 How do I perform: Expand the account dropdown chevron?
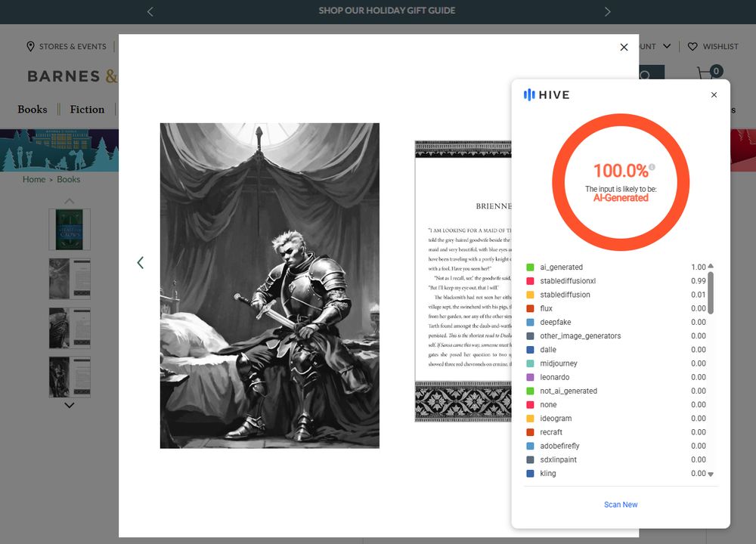point(667,46)
